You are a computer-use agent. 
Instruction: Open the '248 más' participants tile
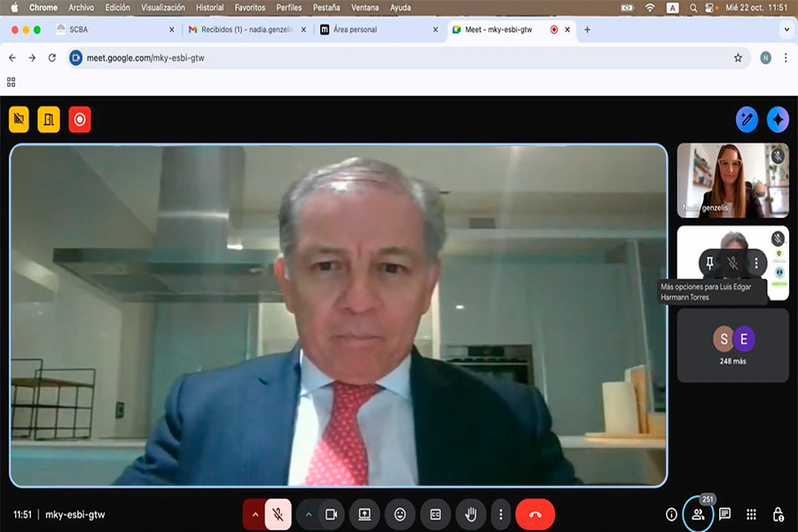click(732, 345)
